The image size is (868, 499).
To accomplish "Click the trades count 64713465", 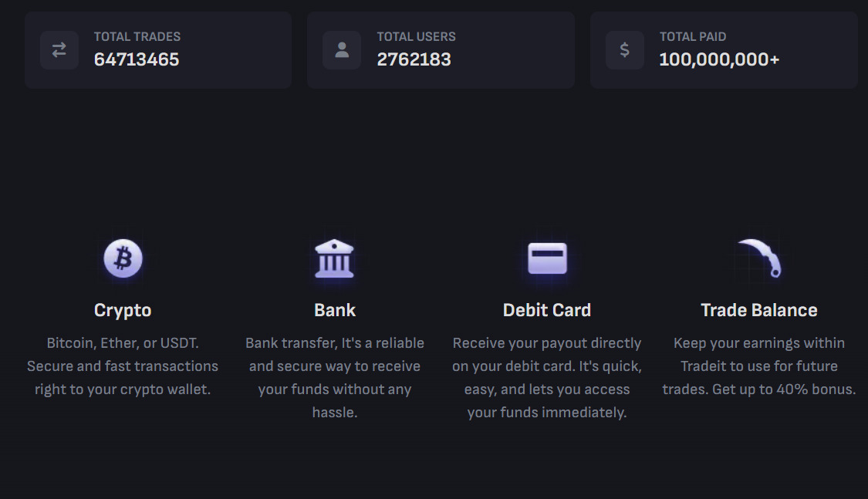I will coord(137,59).
